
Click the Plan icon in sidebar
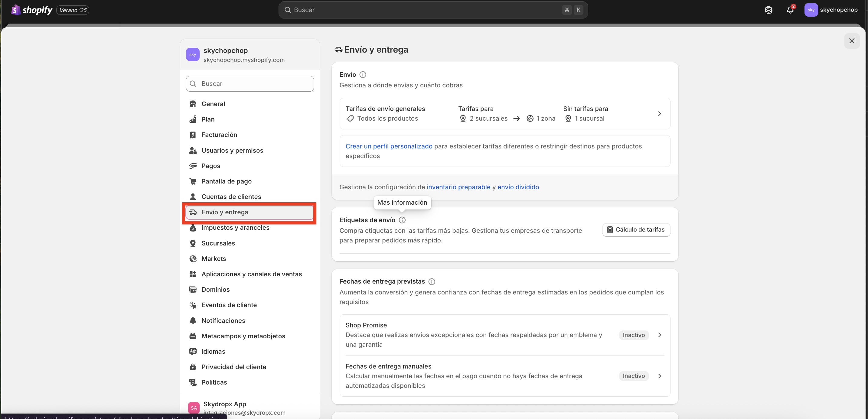point(193,119)
